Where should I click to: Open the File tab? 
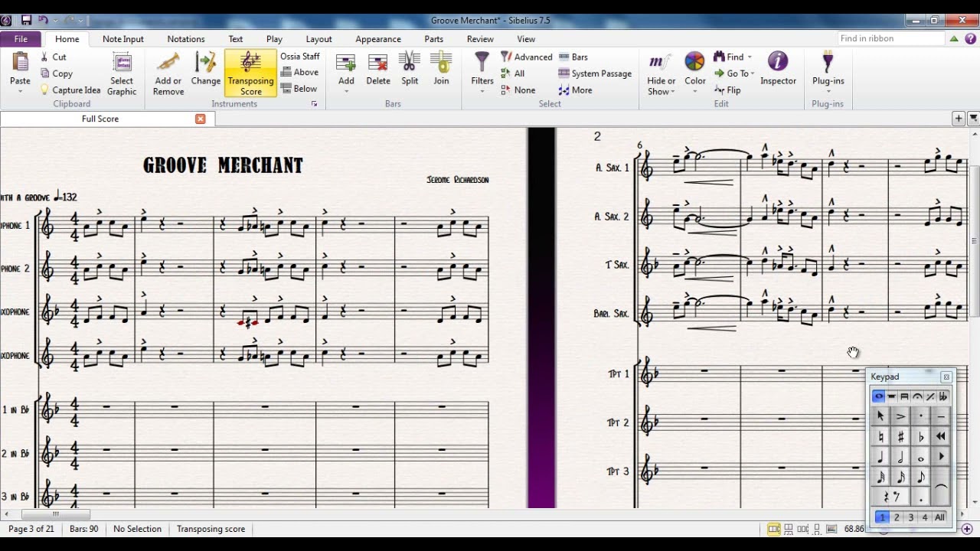21,39
